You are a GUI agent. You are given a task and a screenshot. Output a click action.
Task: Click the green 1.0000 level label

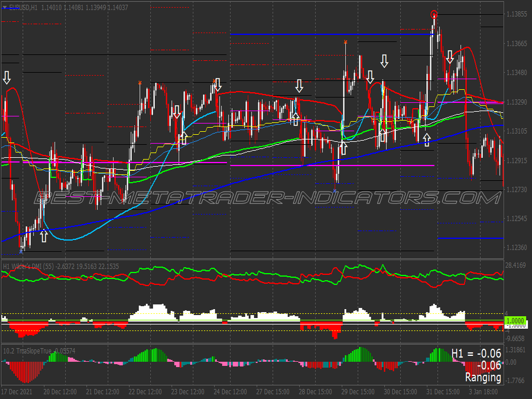pos(515,320)
